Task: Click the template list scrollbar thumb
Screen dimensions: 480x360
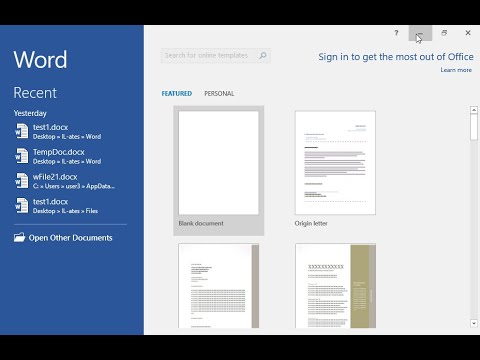Action: tap(474, 127)
